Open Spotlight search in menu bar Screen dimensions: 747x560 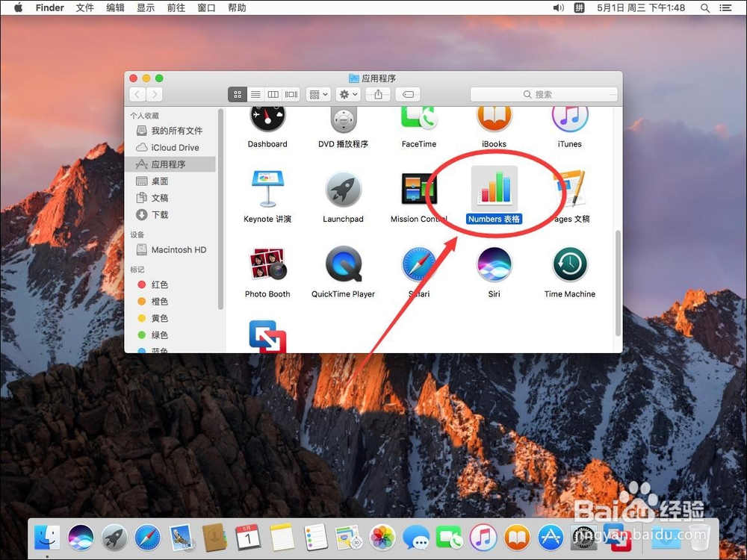705,7
